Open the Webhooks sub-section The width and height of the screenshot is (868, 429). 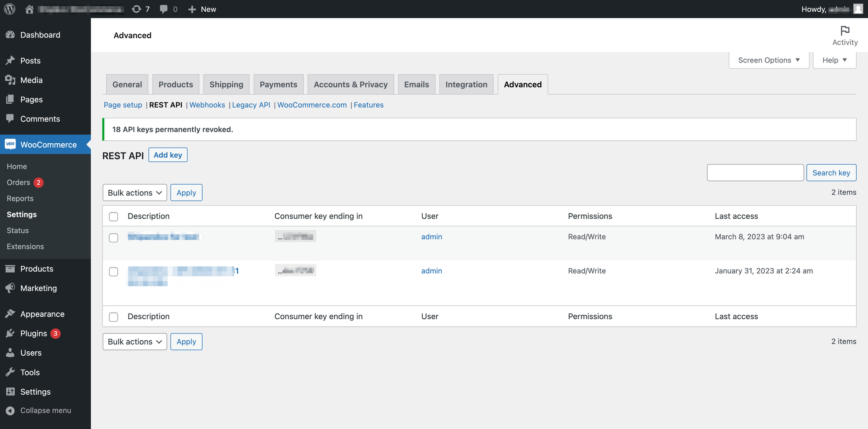207,105
